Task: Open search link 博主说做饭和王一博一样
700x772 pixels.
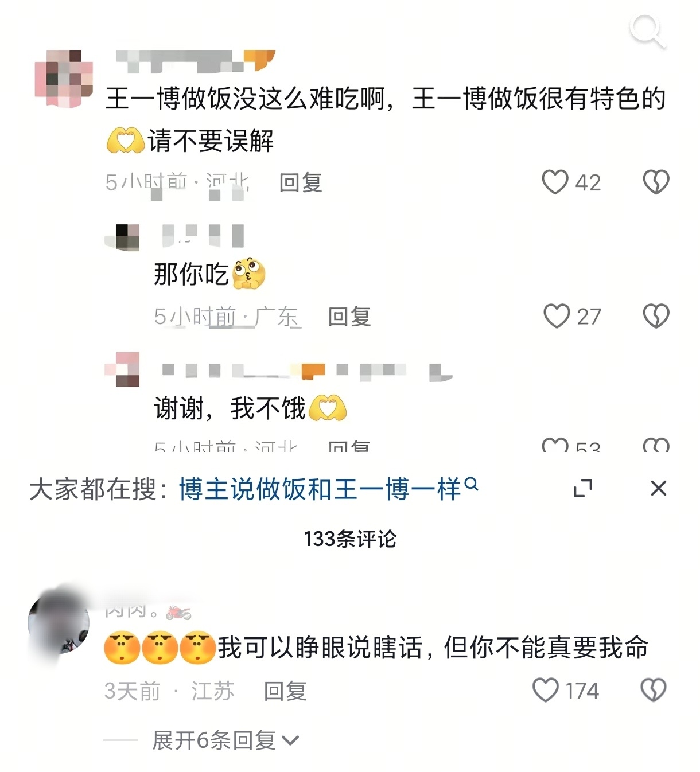Action: point(320,489)
